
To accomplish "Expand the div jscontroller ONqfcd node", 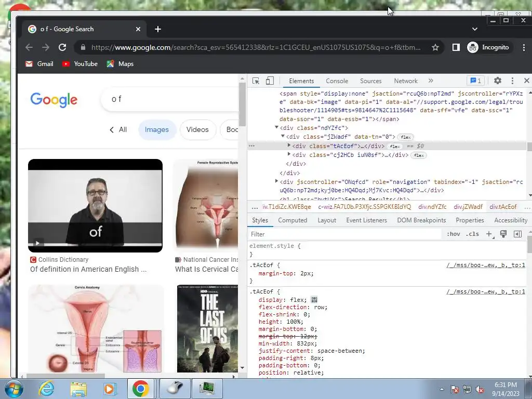I will (276, 181).
